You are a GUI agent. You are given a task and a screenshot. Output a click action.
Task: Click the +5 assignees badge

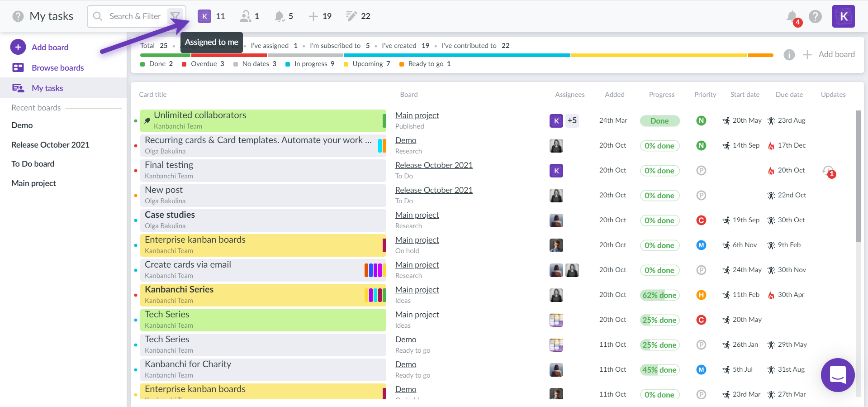(572, 120)
